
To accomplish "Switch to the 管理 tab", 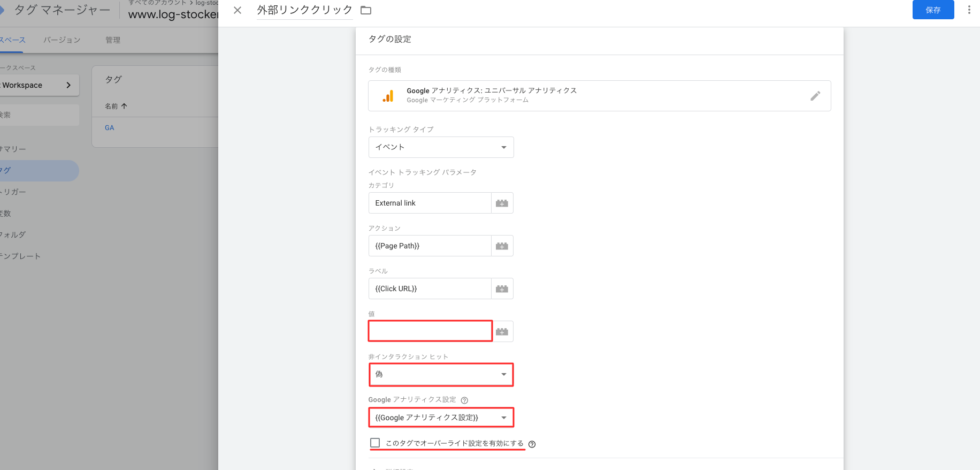I will point(113,40).
